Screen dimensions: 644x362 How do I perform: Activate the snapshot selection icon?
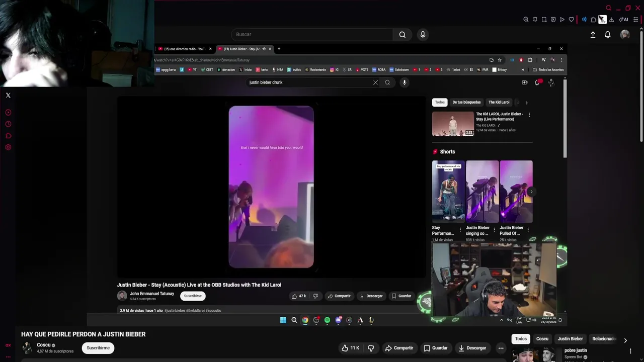[544, 20]
